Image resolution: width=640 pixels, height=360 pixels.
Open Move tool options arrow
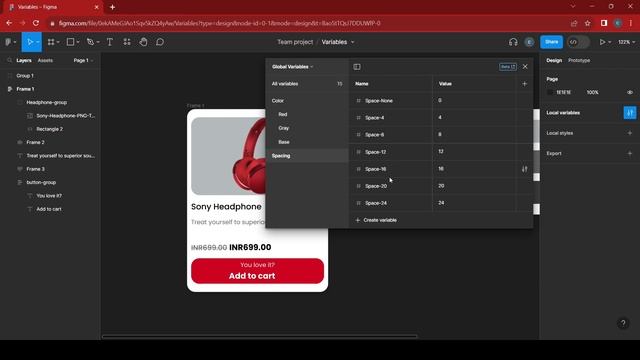(38, 42)
